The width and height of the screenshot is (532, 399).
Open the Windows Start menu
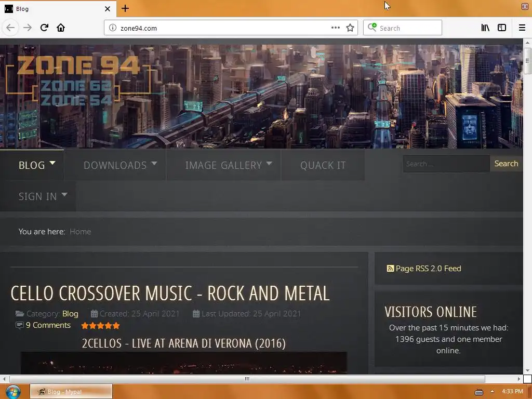[x=12, y=392]
